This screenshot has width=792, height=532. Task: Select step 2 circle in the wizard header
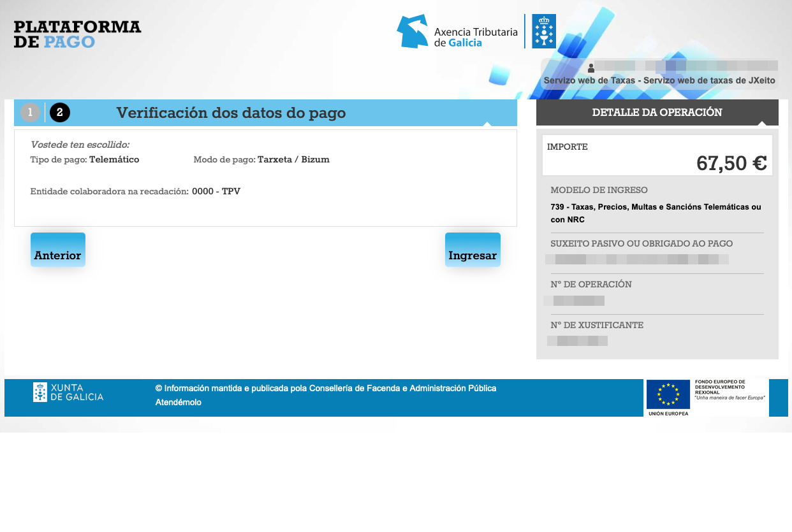[x=60, y=113]
